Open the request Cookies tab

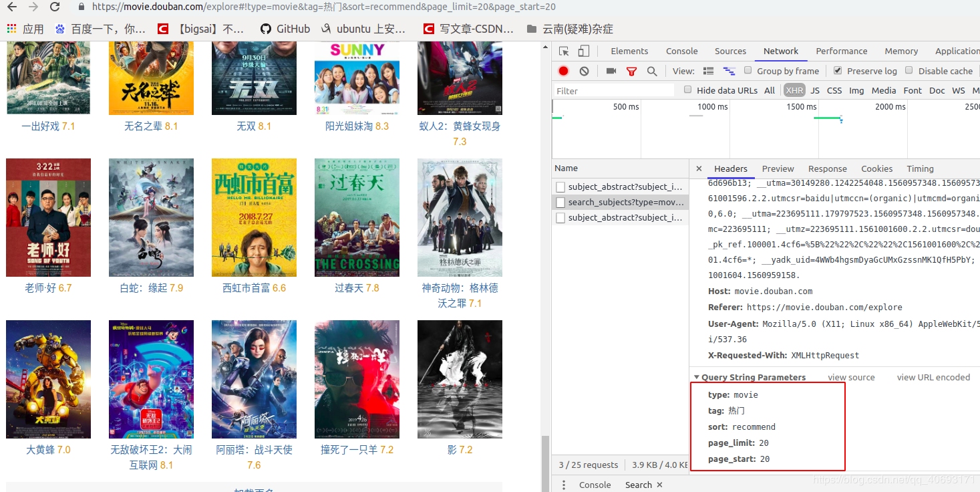pos(876,168)
